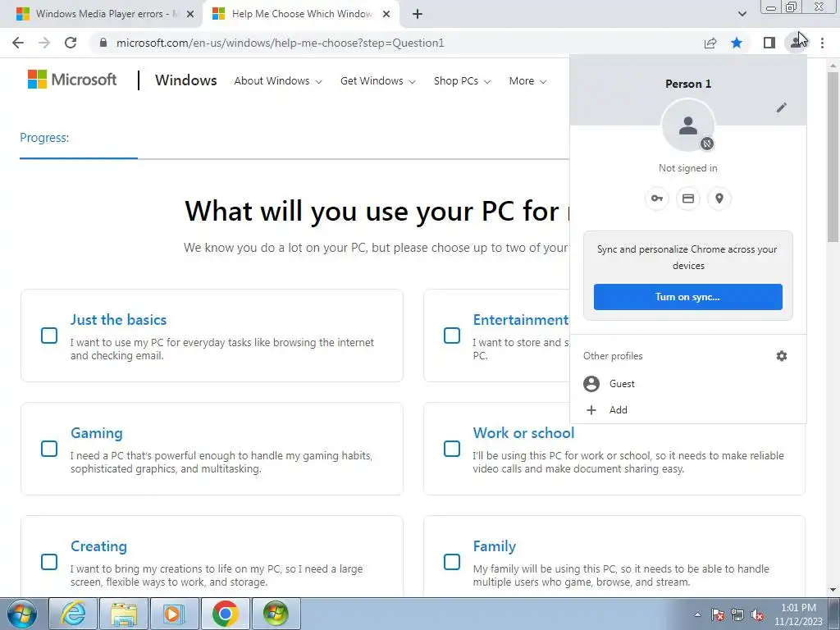The width and height of the screenshot is (840, 630).
Task: Click the profile avatar button in toolbar
Action: point(796,43)
